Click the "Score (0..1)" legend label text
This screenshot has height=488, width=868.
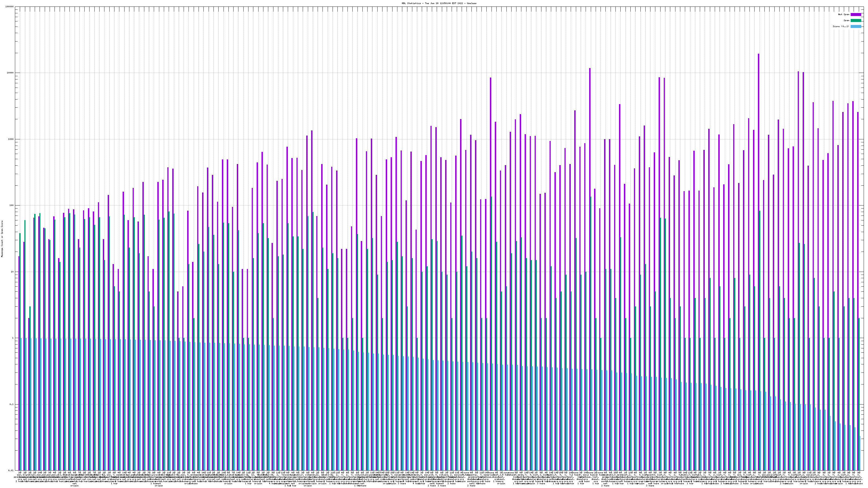point(841,26)
